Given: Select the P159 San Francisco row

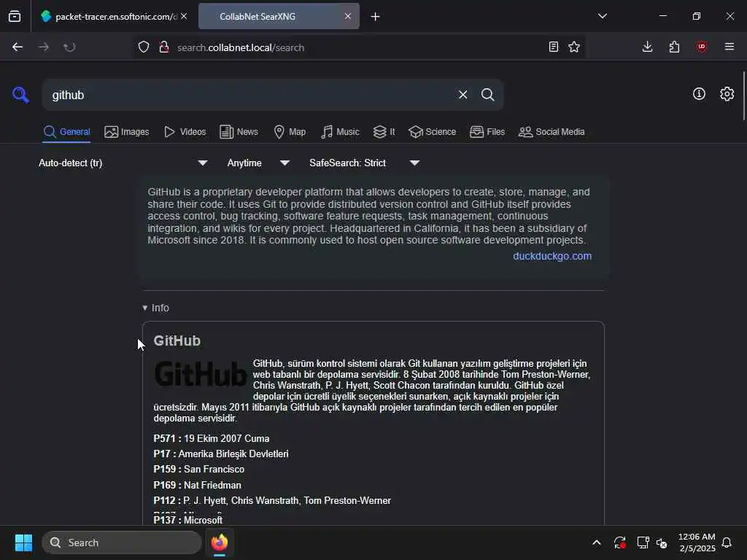Looking at the screenshot, I should (x=198, y=469).
